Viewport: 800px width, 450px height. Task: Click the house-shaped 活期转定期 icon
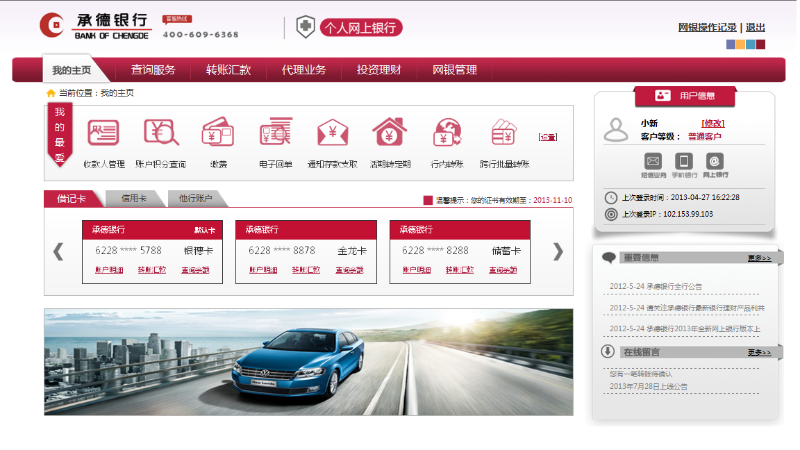[x=390, y=133]
